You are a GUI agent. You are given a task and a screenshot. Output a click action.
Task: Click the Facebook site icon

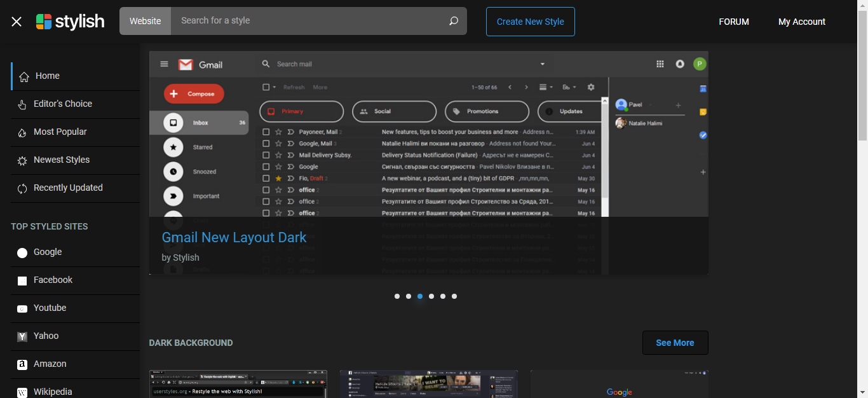[x=22, y=281]
